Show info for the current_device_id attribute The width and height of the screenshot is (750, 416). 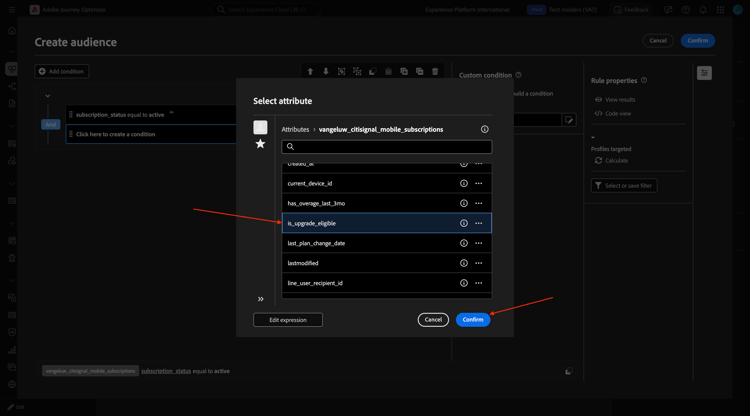point(463,183)
